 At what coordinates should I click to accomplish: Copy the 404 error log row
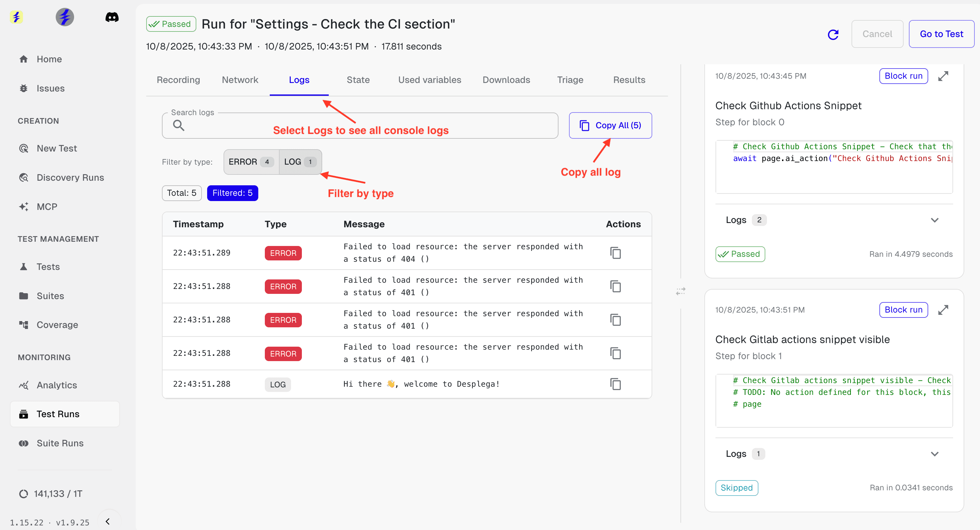pyautogui.click(x=615, y=253)
